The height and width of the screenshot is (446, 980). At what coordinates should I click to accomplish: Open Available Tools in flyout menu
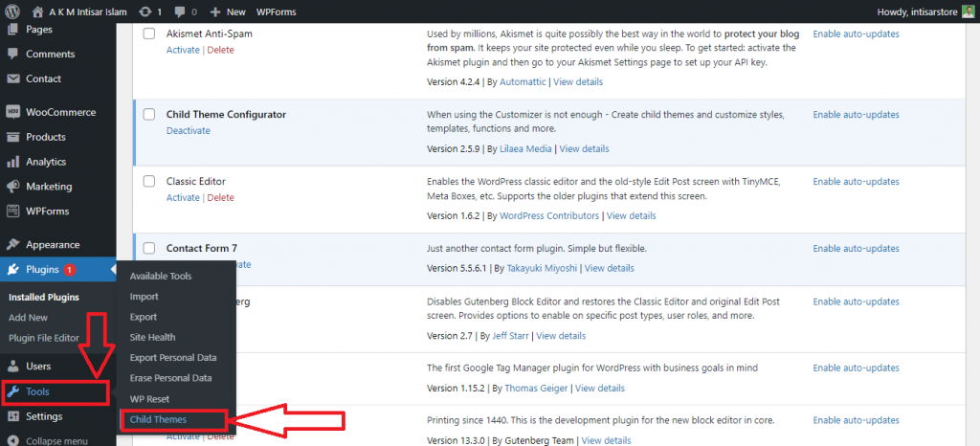click(161, 276)
